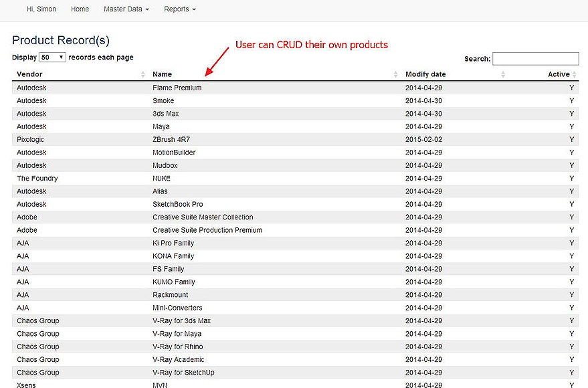Click the Name column header text
The width and height of the screenshot is (588, 388).
(x=162, y=74)
